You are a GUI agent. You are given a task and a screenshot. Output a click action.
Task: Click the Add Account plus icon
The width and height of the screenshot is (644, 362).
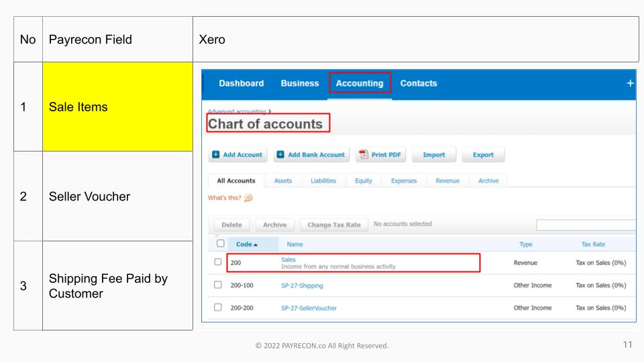point(215,155)
